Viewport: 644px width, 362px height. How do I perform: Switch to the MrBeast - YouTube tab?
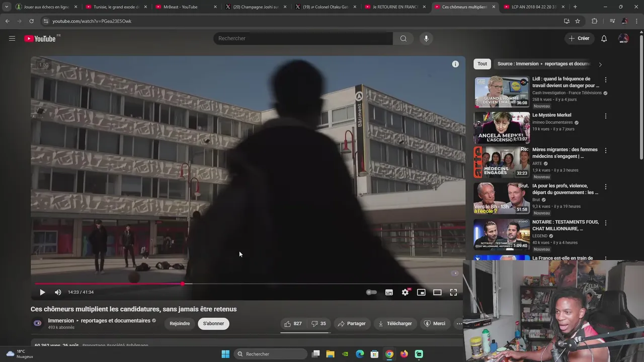(x=185, y=7)
